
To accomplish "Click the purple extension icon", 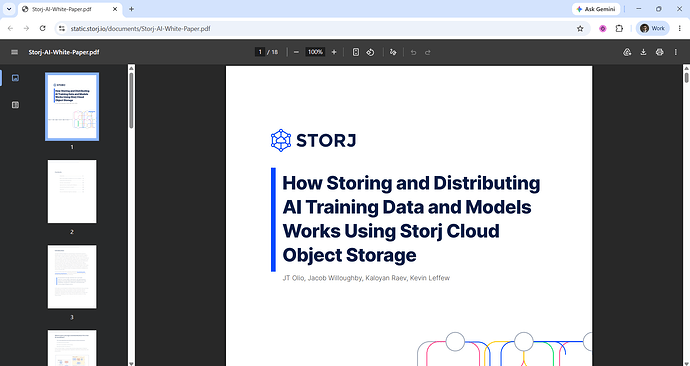I will pyautogui.click(x=603, y=28).
